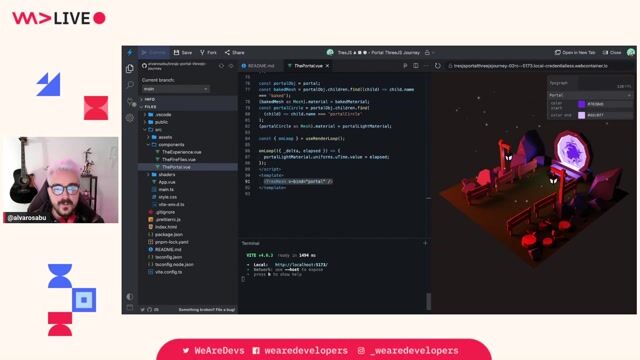Screen dimensions: 640x360
Task: Click the split editor icon
Action: tap(416, 65)
